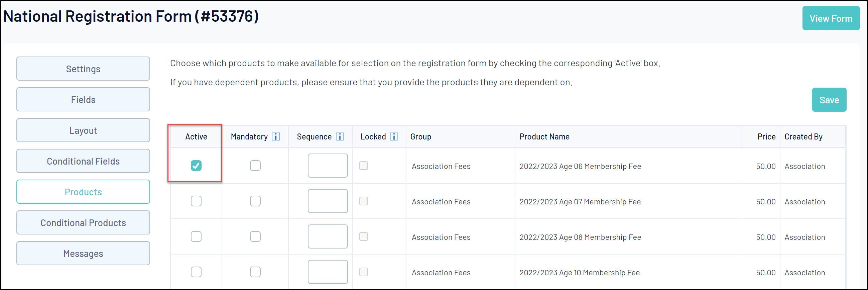The width and height of the screenshot is (868, 290).
Task: Enable Active for Age 07 Membership Fee
Action: click(196, 201)
